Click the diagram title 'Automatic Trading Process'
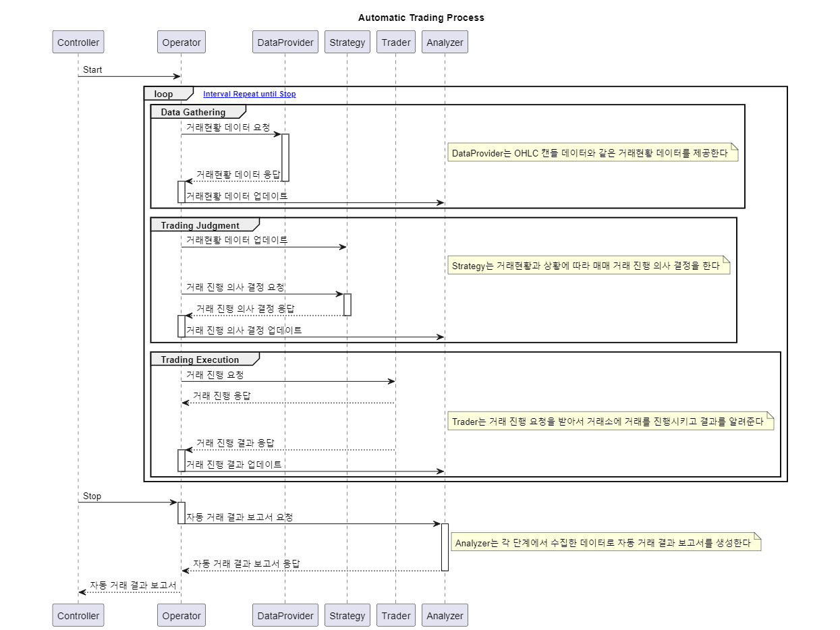Image resolution: width=840 pixels, height=630 pixels. pyautogui.click(x=420, y=18)
